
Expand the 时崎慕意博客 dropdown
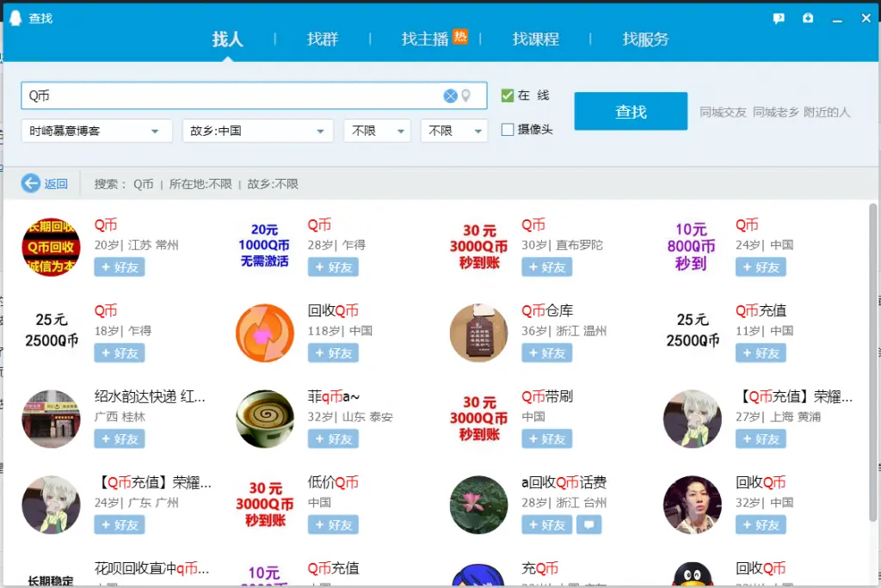point(96,131)
